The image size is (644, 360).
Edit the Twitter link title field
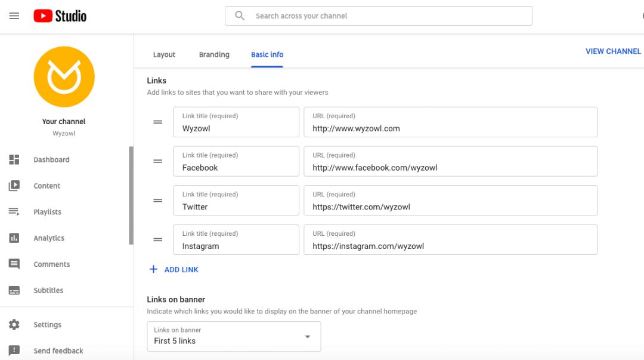point(236,201)
